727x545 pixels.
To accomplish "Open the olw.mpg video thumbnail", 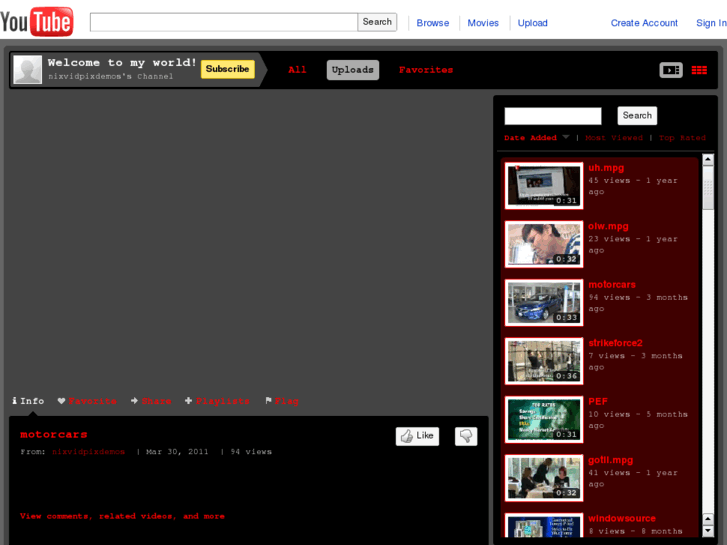I will click(544, 244).
